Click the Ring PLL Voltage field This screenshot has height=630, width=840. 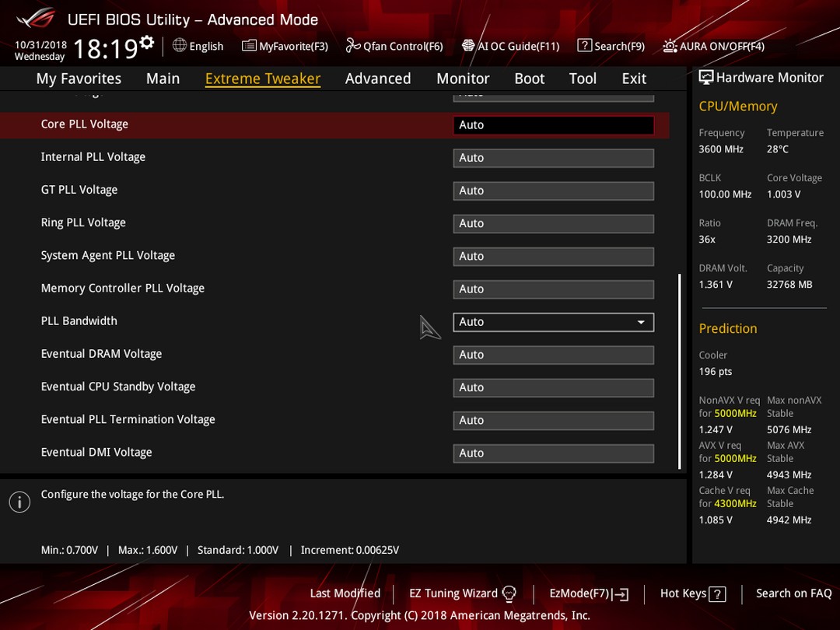(554, 223)
